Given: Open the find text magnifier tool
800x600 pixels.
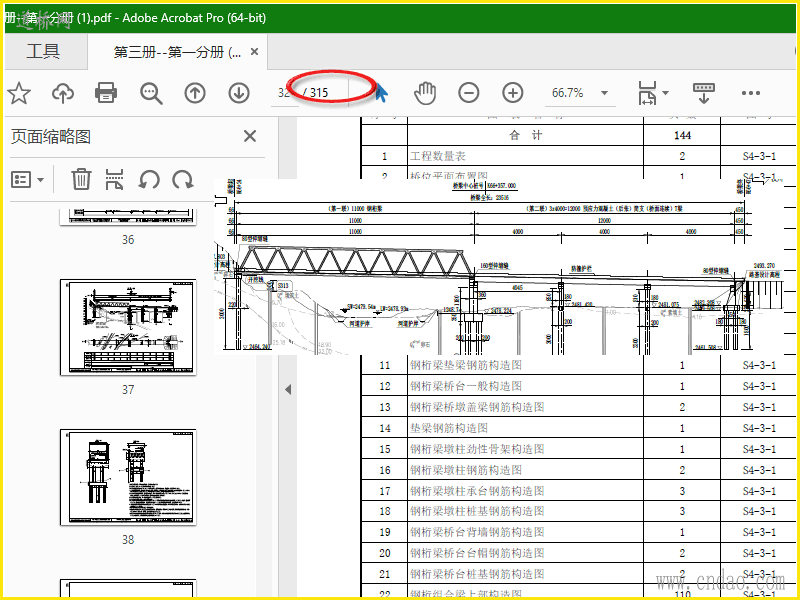Looking at the screenshot, I should (x=151, y=93).
